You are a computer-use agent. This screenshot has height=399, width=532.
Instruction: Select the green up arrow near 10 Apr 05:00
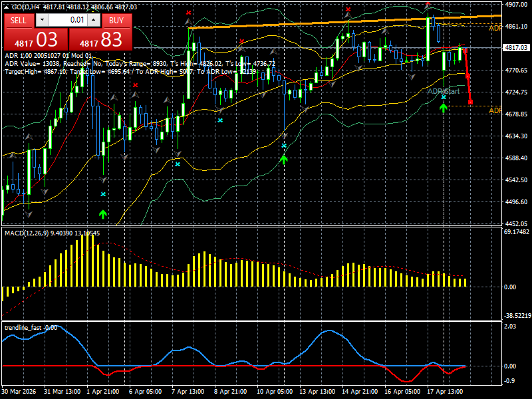284,160
